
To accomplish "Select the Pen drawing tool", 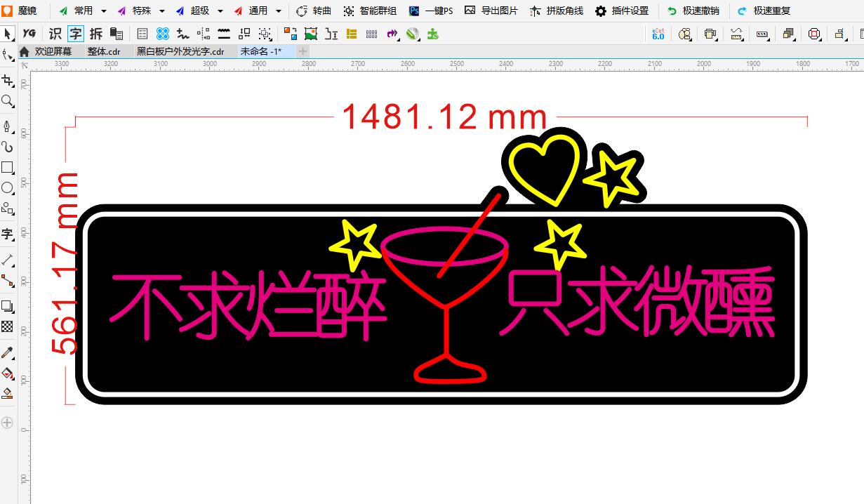I will pos(7,126).
